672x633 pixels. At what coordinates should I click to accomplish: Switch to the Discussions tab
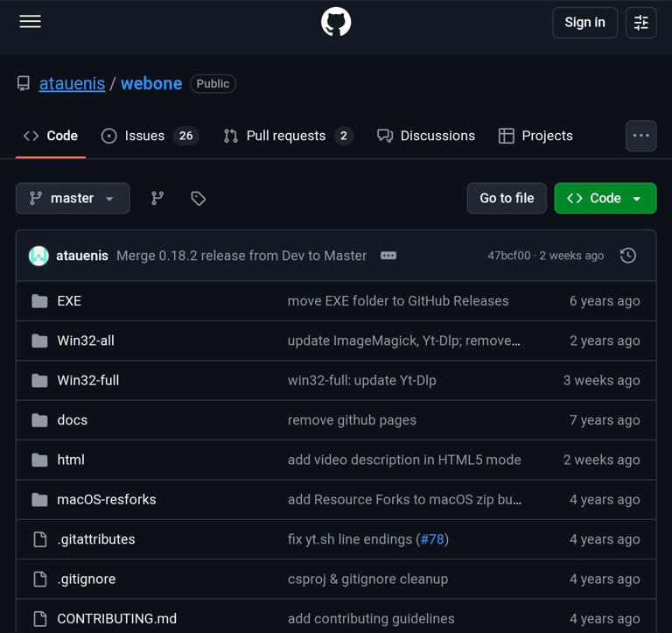(x=426, y=136)
